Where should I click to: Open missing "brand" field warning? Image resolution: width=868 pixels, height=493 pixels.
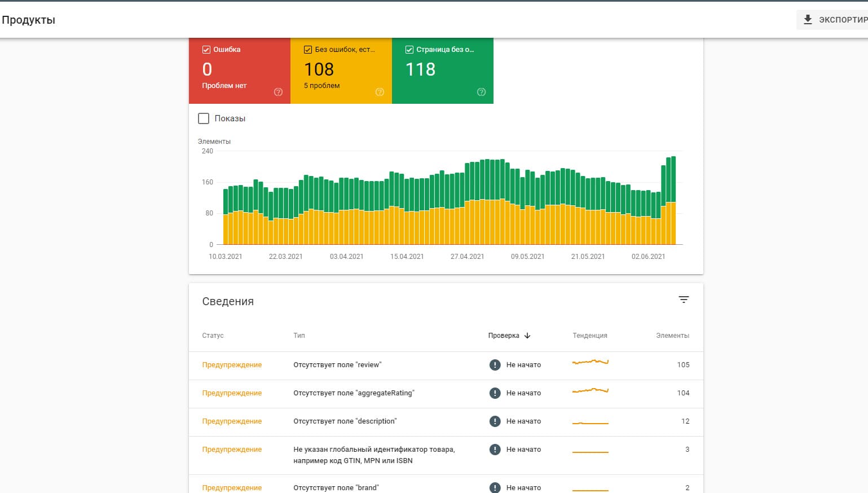[x=336, y=487]
